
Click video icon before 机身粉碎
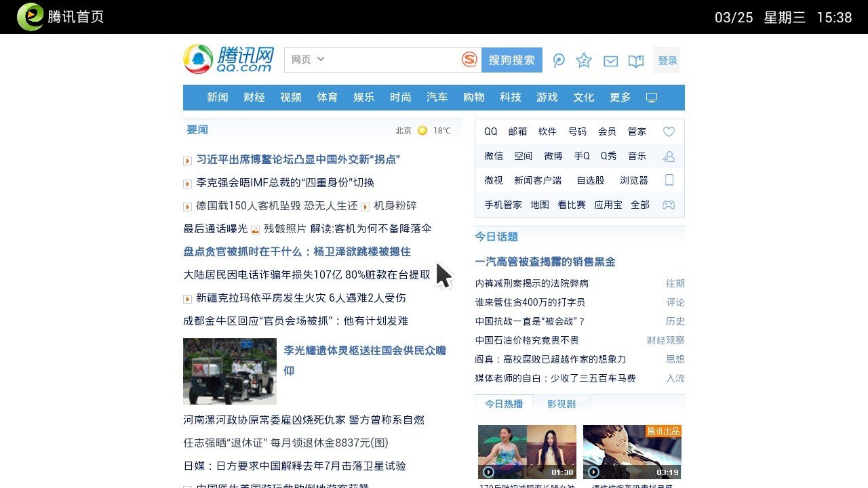365,207
